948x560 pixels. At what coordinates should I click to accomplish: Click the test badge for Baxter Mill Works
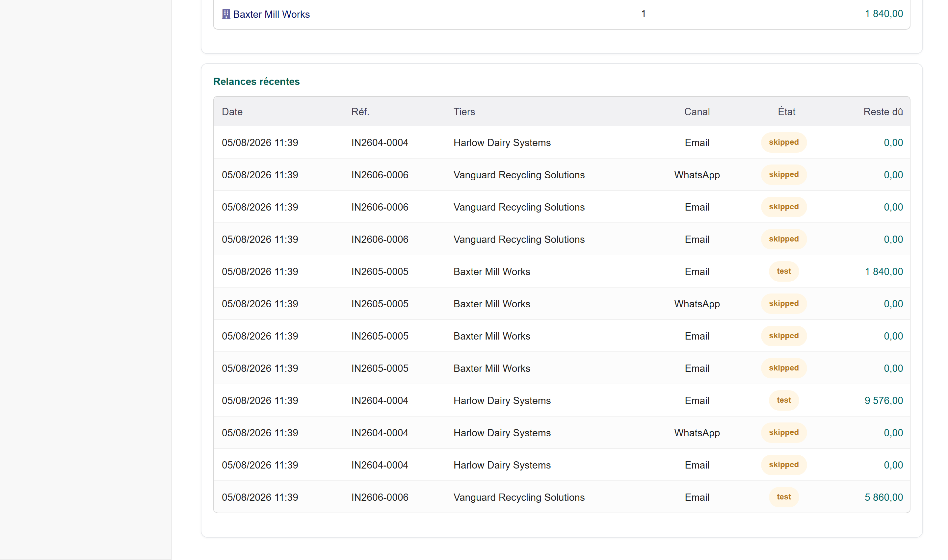click(783, 271)
